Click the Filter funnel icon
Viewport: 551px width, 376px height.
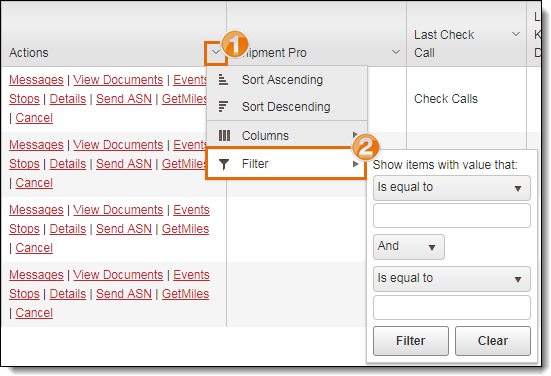tap(224, 164)
